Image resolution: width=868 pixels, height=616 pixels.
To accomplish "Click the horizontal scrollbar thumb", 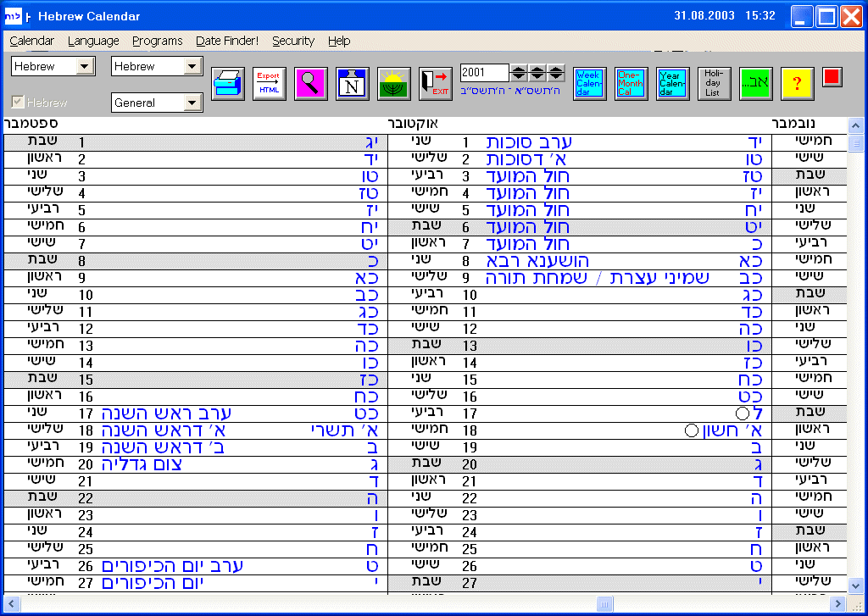I will click(604, 604).
